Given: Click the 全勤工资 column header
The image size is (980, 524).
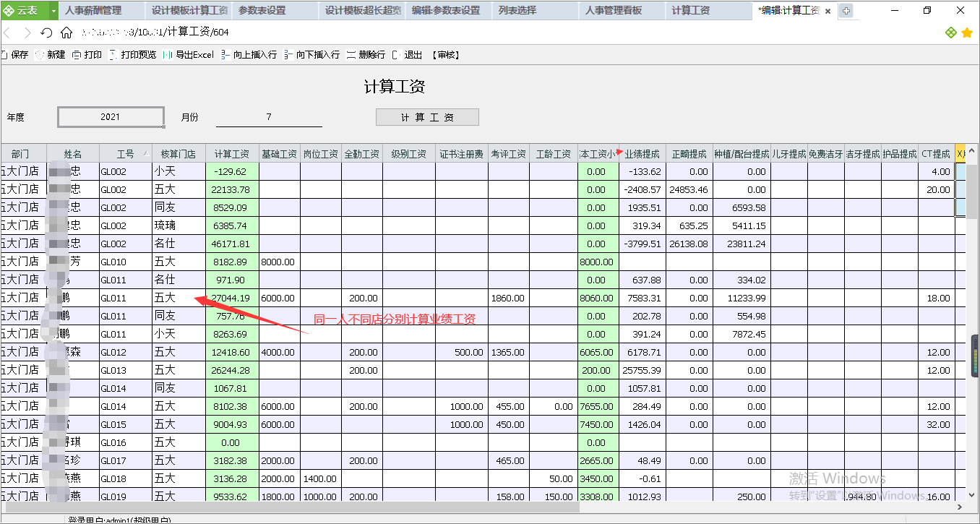Looking at the screenshot, I should pyautogui.click(x=362, y=154).
